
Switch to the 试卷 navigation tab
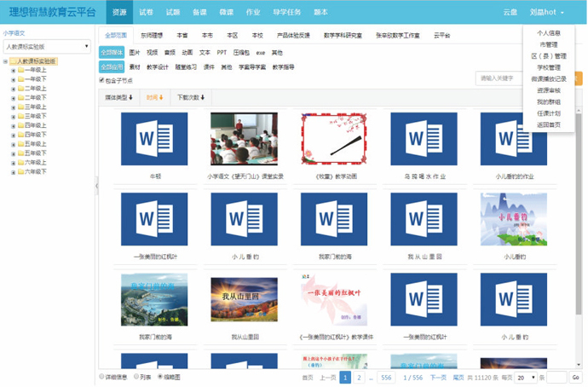[146, 12]
